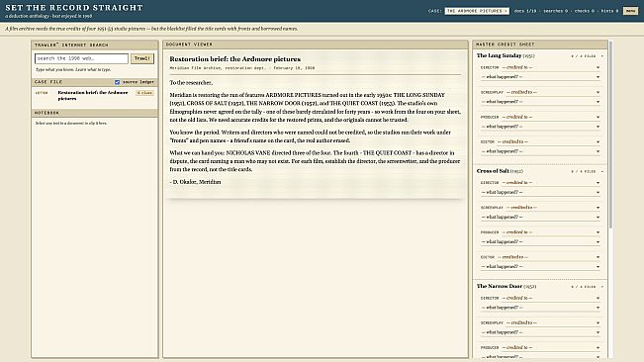Open Cross of Salt director what-happened dropdown
The image size is (644, 362).
[x=540, y=192]
